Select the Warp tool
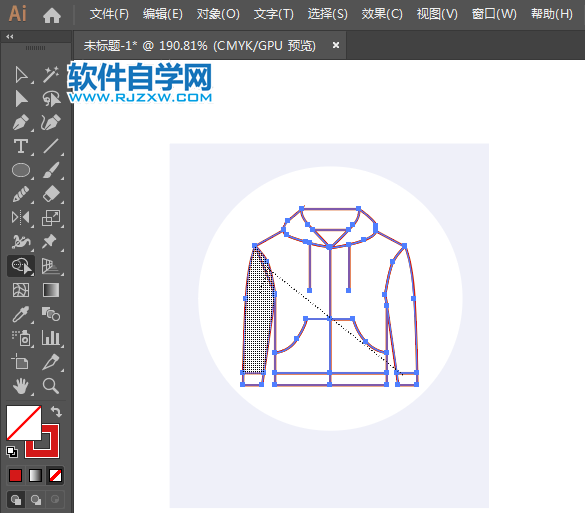 coord(21,242)
